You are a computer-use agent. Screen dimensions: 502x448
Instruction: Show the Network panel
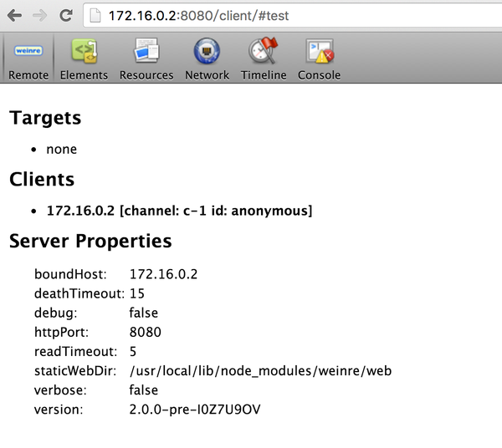207,59
